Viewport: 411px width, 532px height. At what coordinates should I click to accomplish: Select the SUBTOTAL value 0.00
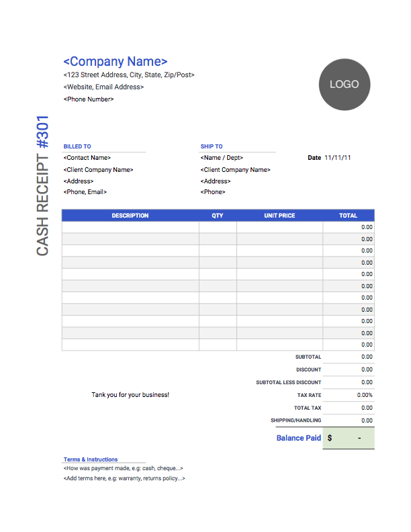pos(367,357)
